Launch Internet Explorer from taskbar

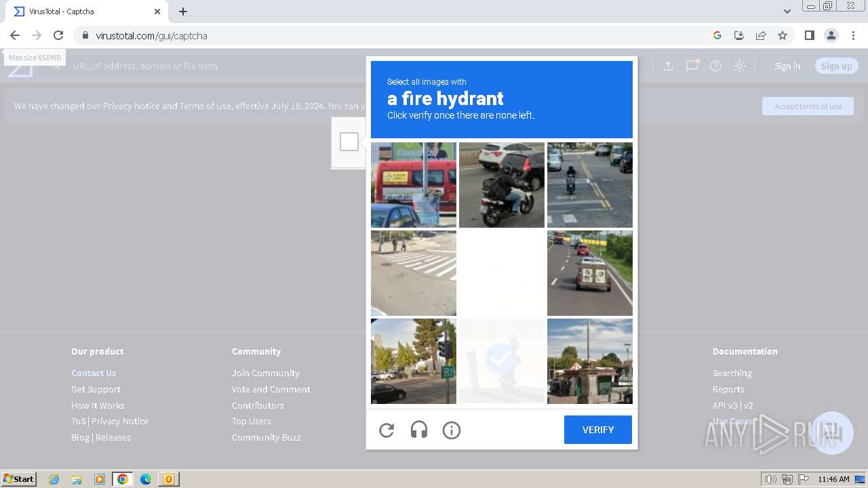pos(54,479)
